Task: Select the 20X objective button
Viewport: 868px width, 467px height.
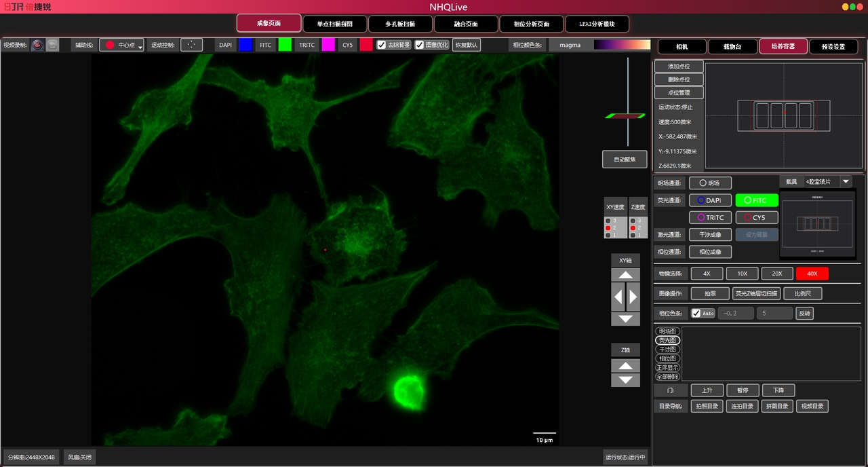Action: [776, 274]
